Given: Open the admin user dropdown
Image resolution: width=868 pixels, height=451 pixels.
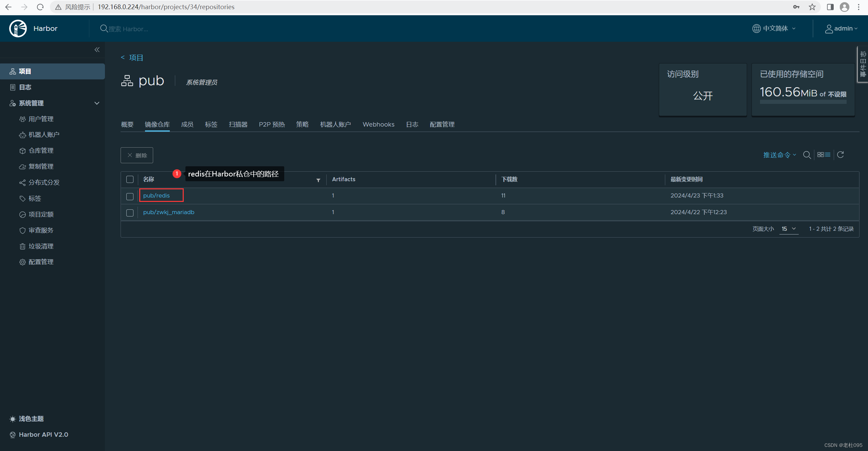Looking at the screenshot, I should (841, 29).
